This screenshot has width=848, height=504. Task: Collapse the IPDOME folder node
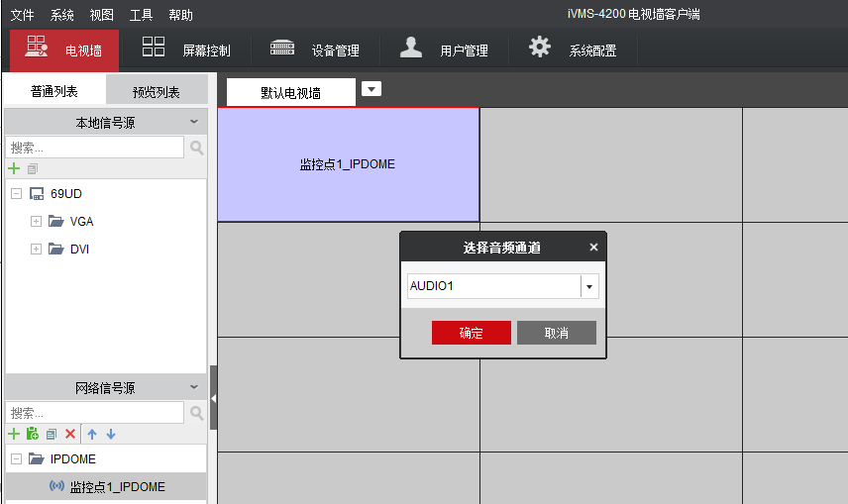16,458
